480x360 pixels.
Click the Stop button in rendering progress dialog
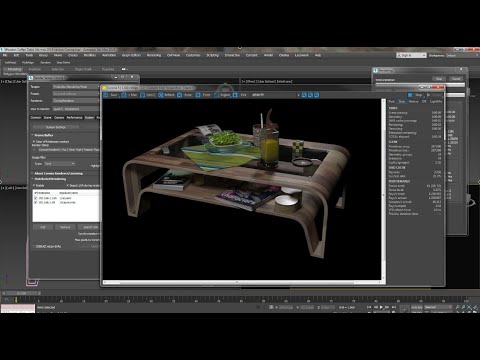coord(439,79)
